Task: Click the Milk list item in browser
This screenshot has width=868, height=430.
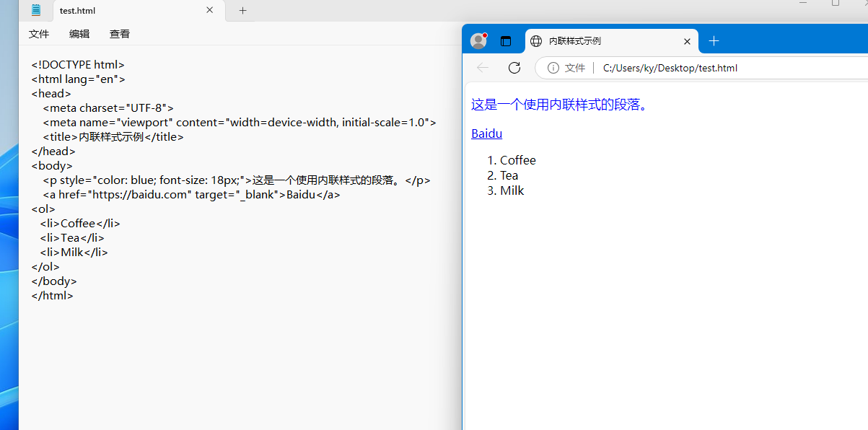Action: (512, 190)
